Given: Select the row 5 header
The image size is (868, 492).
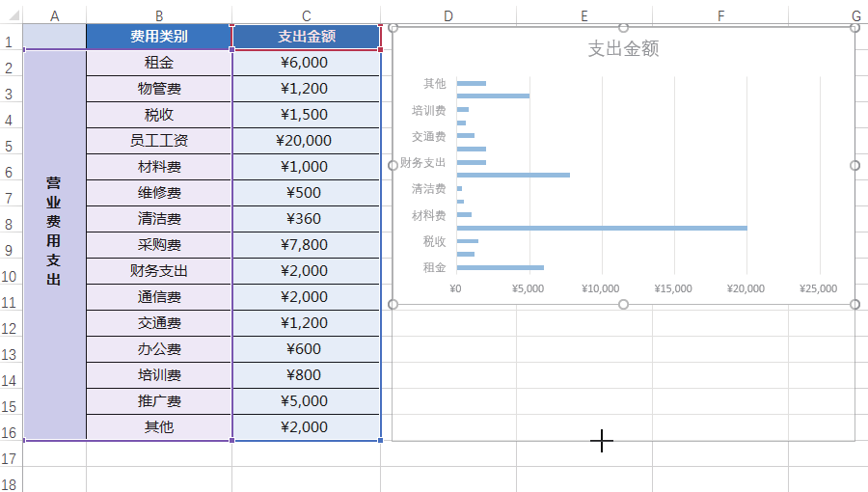Looking at the screenshot, I should pyautogui.click(x=11, y=146).
